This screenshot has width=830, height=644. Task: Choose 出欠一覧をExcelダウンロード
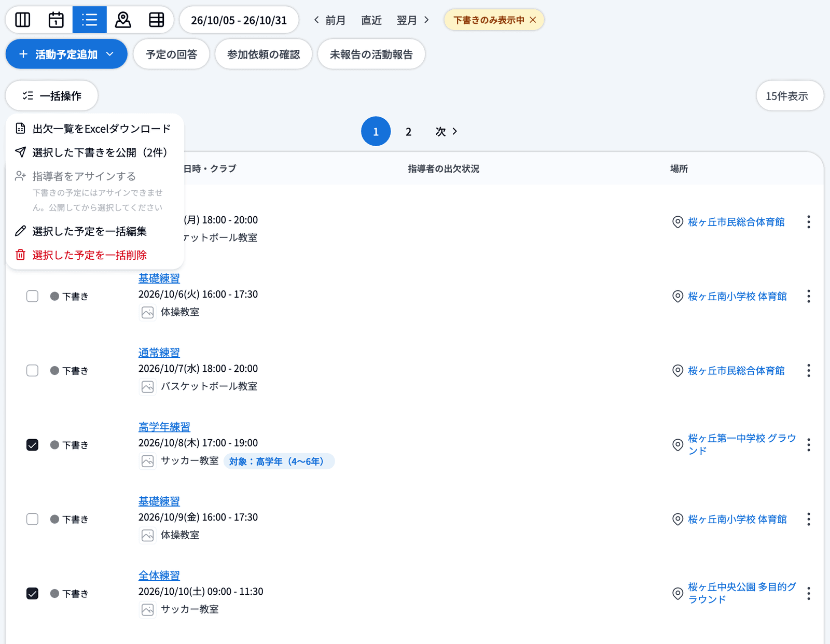coord(94,129)
